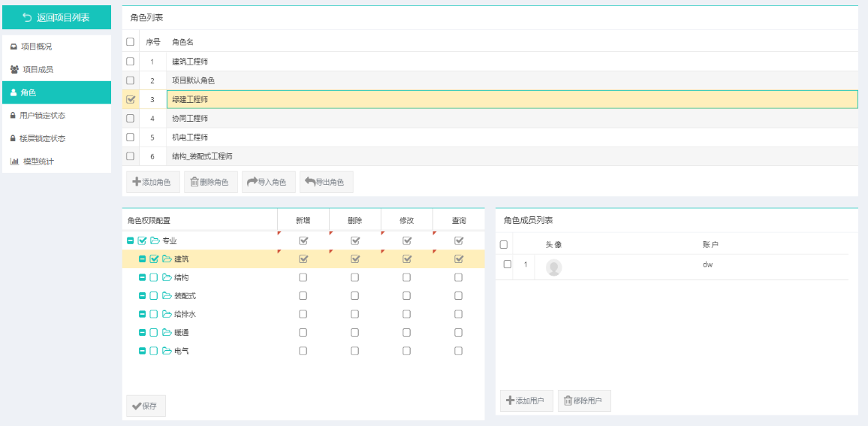The width and height of the screenshot is (868, 426).
Task: Click the avatar image of user dw
Action: pos(553,267)
